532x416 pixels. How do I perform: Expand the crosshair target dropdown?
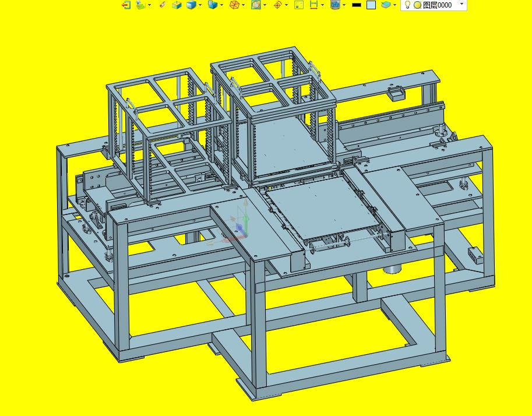coord(287,5)
